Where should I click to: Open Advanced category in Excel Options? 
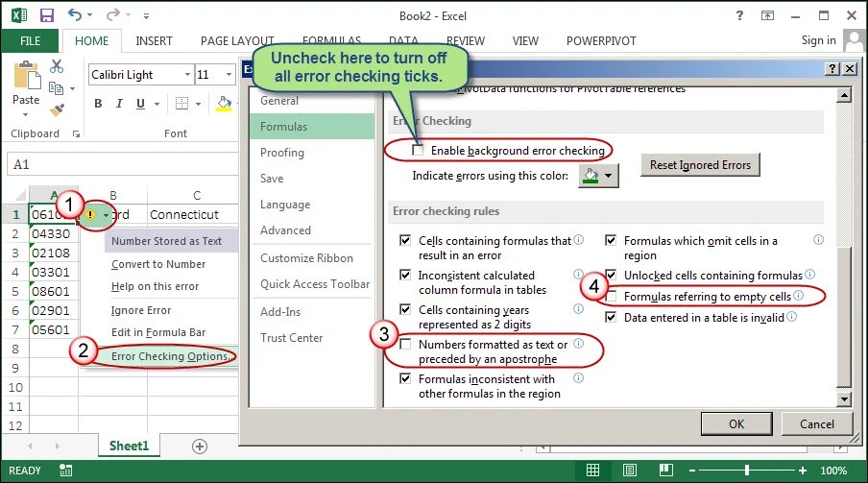pos(285,229)
